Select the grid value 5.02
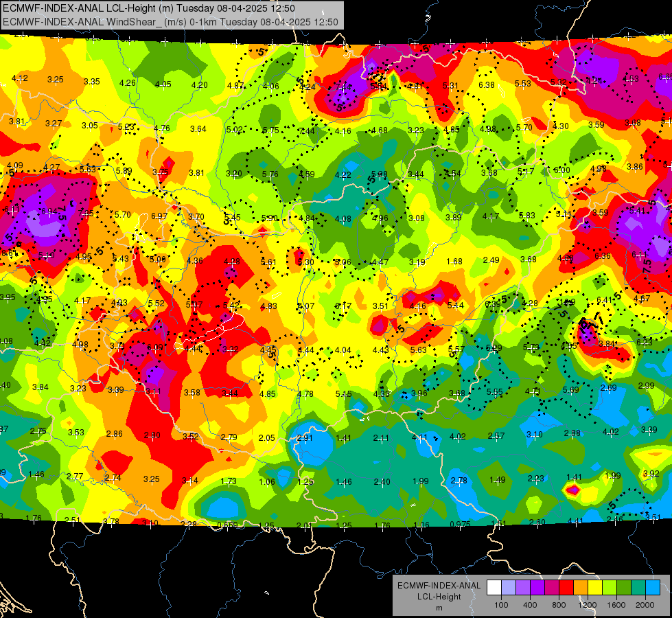 [235, 130]
